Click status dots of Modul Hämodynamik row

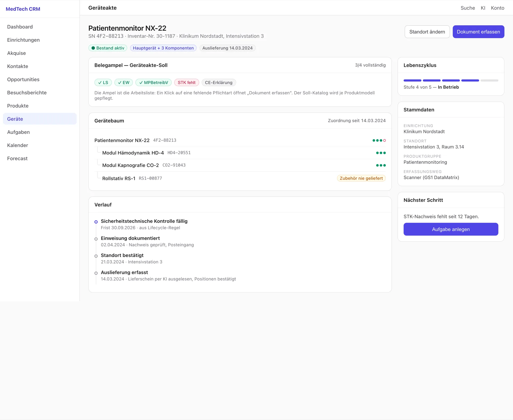pos(381,153)
